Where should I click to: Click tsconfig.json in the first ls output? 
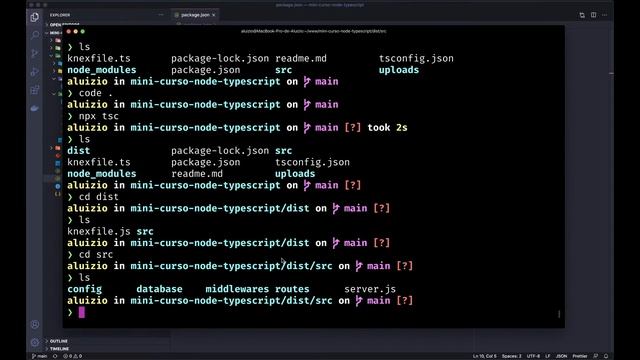(x=416, y=58)
